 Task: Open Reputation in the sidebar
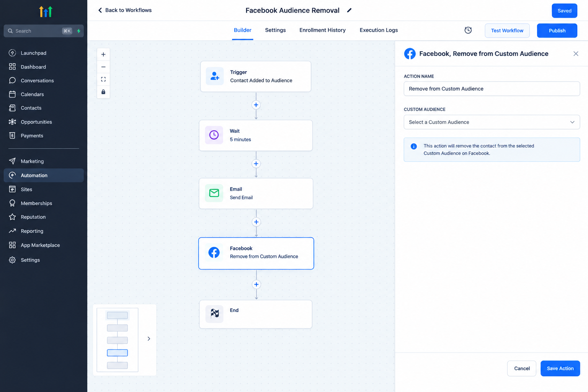point(44,217)
